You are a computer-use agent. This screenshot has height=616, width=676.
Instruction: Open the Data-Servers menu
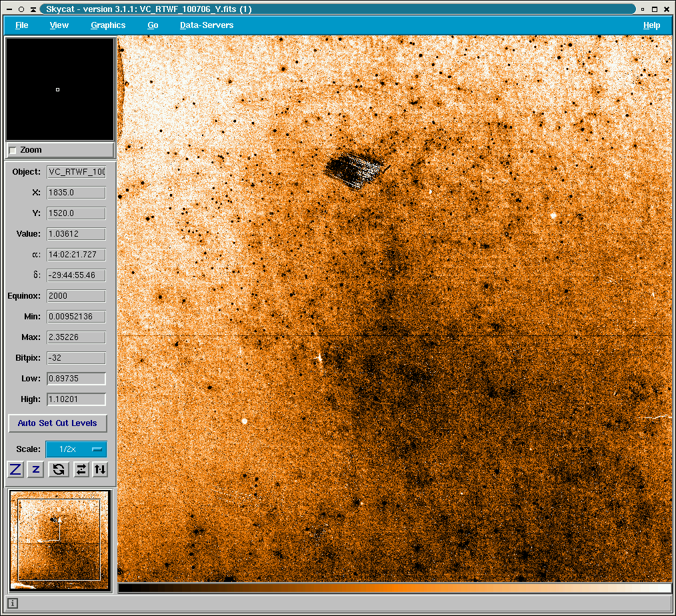207,25
